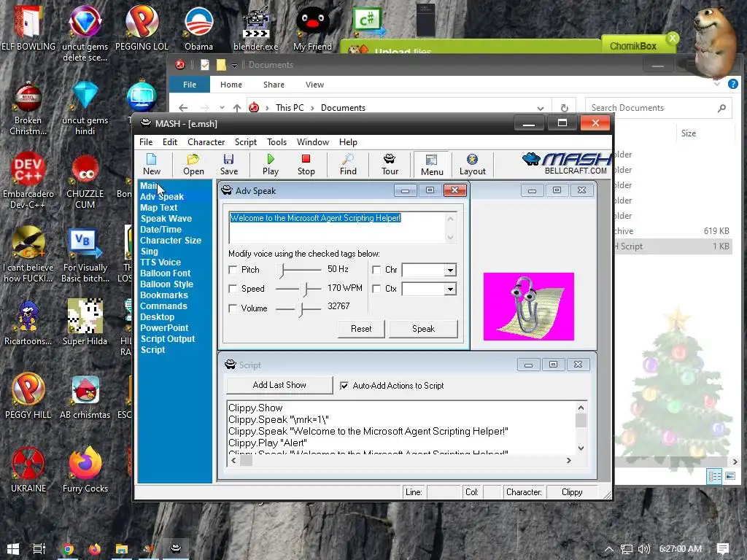Open the Help menu in MASH
This screenshot has height=560, width=747.
[x=348, y=142]
